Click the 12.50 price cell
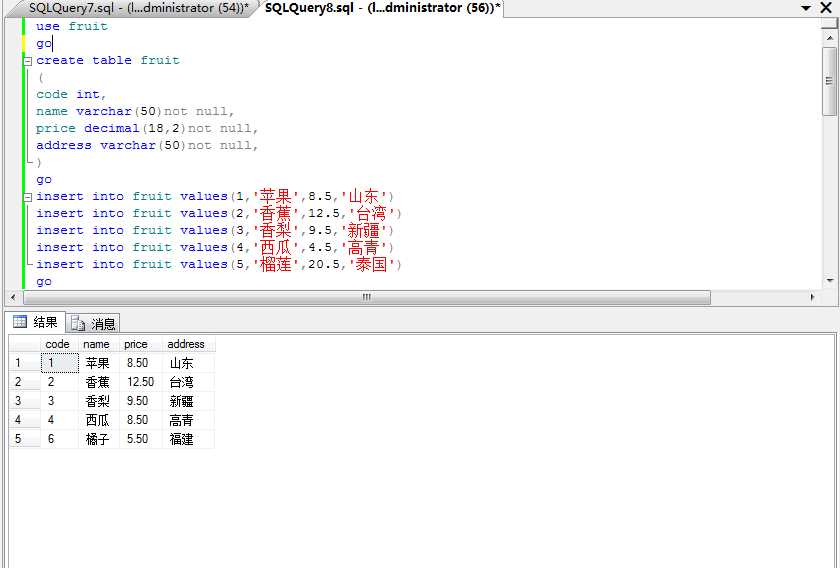Viewport: 840px width, 568px height. [140, 382]
